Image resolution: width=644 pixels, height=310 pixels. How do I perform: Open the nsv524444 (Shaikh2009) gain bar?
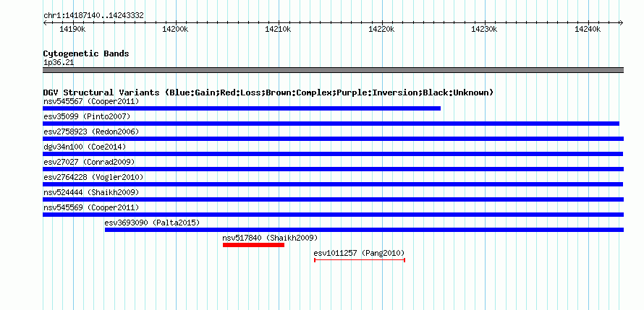[333, 199]
